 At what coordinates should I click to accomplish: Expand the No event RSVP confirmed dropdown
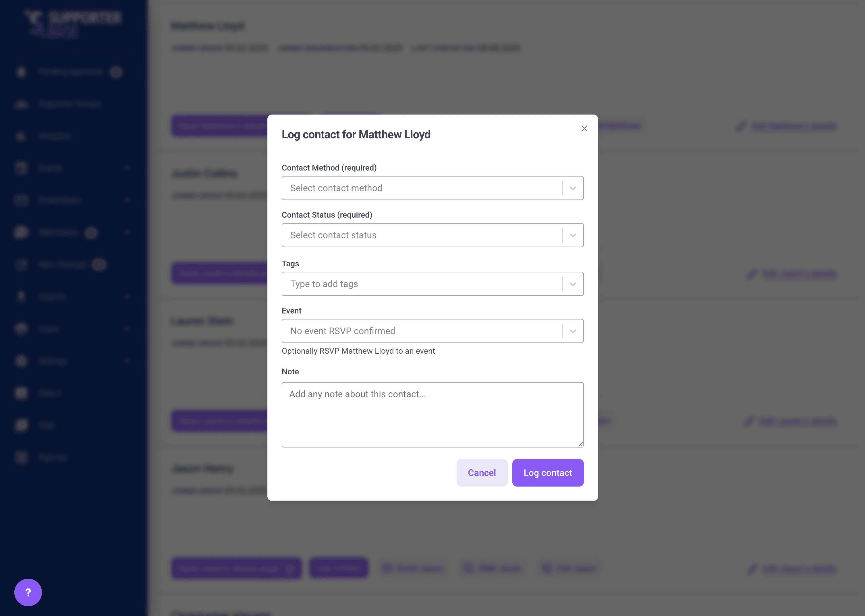[x=421, y=331]
